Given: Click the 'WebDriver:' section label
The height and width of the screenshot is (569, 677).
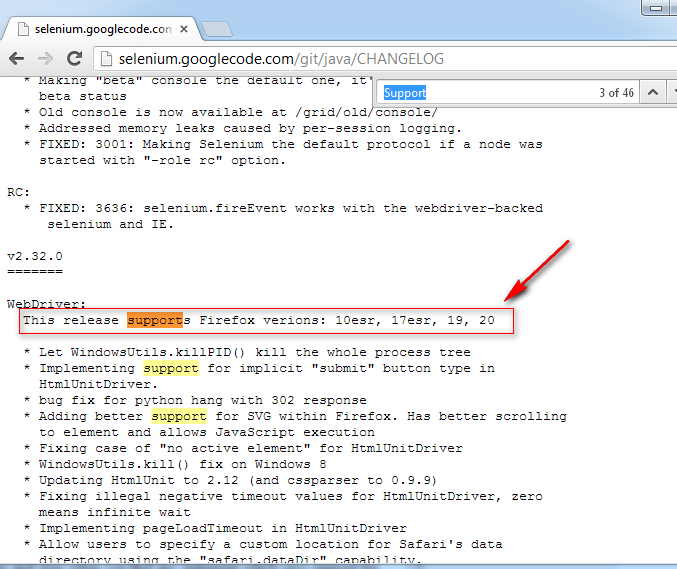Looking at the screenshot, I should coord(47,304).
